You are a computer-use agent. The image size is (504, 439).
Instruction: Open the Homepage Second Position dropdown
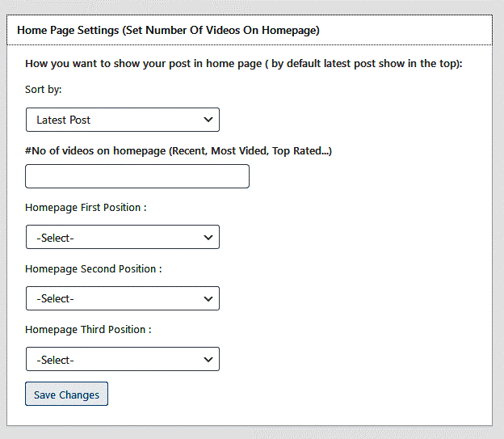123,298
